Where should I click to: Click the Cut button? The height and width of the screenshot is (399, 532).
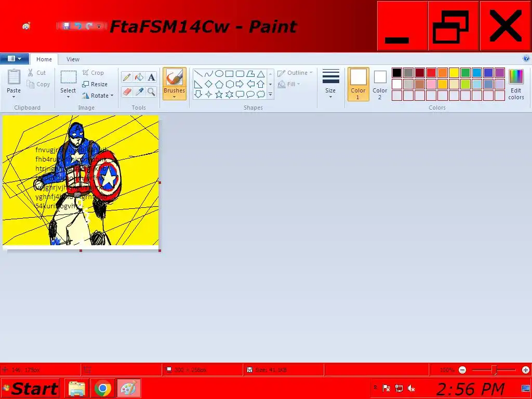tap(37, 73)
